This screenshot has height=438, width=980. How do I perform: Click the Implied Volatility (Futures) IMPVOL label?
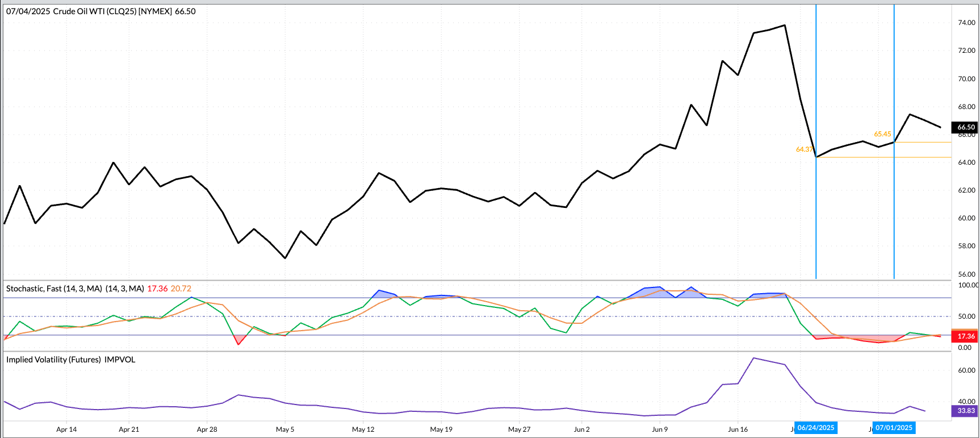pos(70,360)
